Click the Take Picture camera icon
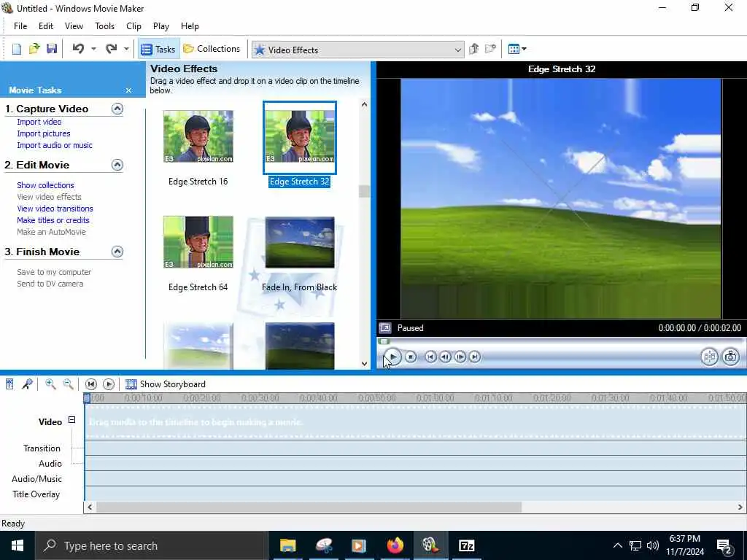Screen dimensions: 747x560 pyautogui.click(x=731, y=357)
